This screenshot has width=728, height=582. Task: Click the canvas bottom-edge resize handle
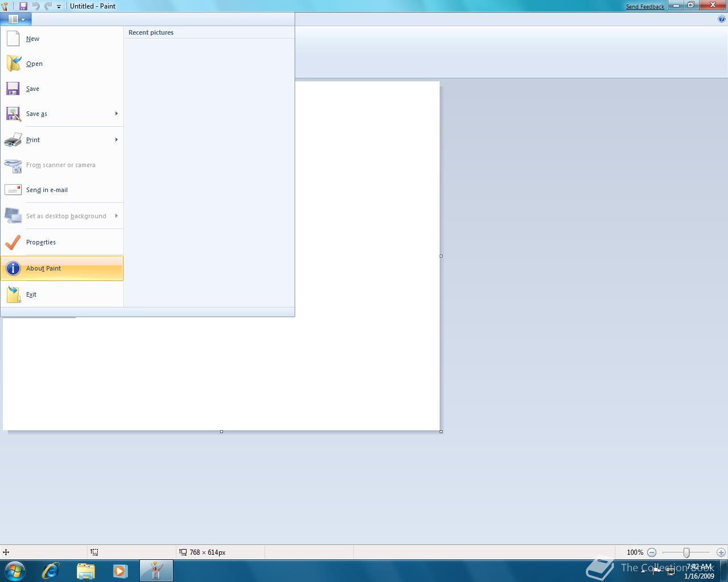(x=221, y=432)
